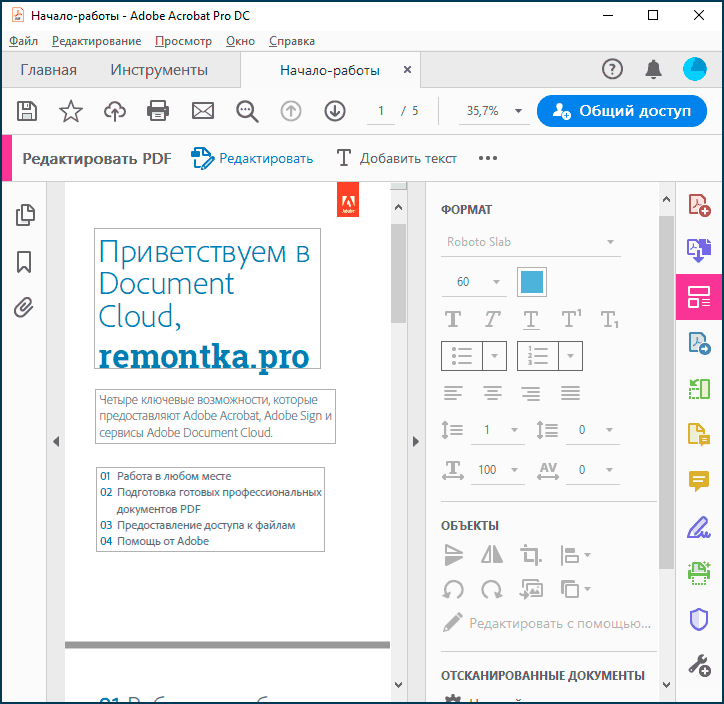Viewport: 724px width, 704px height.
Task: Open Scan & OCR green printer icon
Action: 699,573
